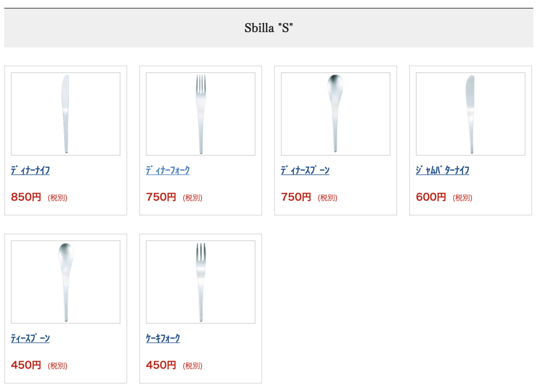Click the cake fork product image
Image resolution: width=543 pixels, height=392 pixels.
click(201, 282)
